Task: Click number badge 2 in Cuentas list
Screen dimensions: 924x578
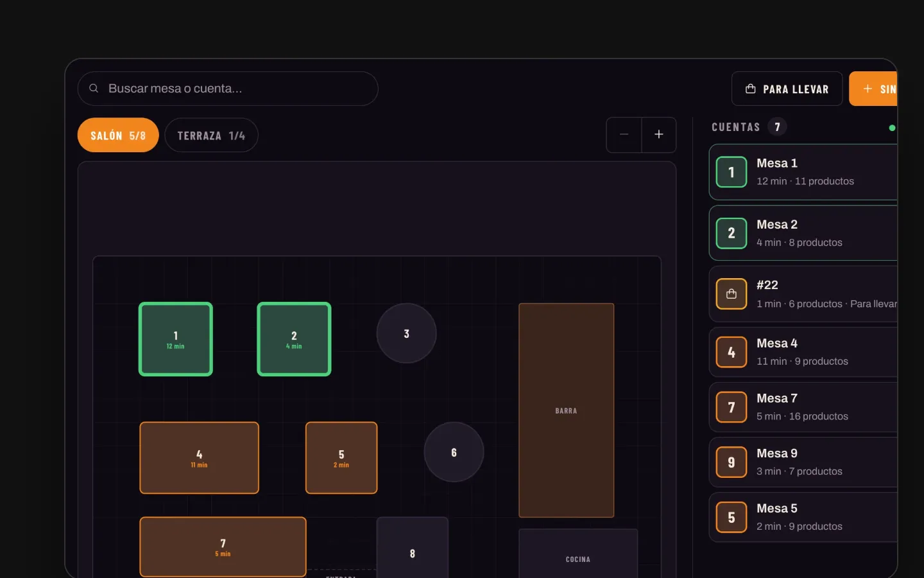Action: point(732,233)
